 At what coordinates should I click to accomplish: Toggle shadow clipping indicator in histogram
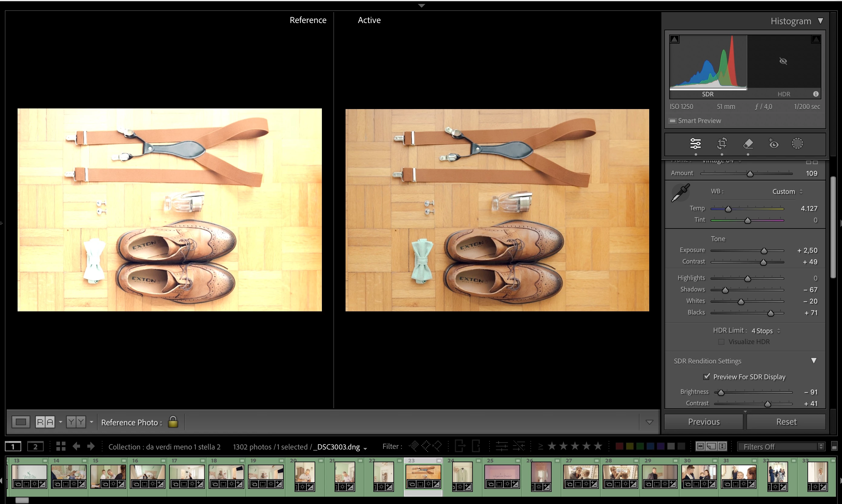point(674,39)
